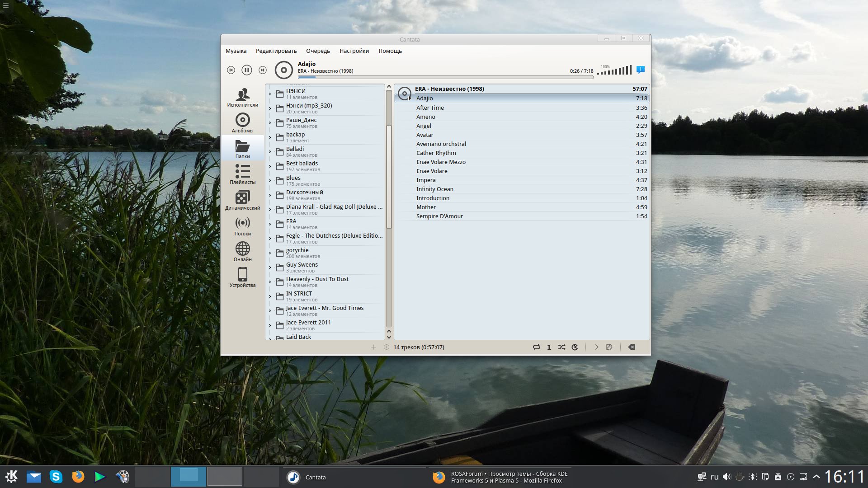
Task: Expand the Blues folder
Action: (270, 181)
